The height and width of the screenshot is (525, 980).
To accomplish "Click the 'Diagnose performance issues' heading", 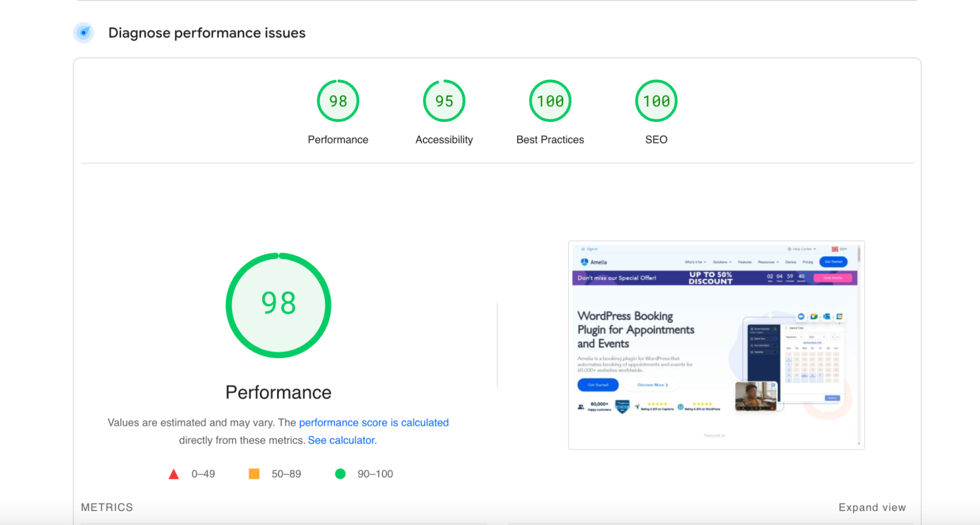I will click(x=207, y=33).
